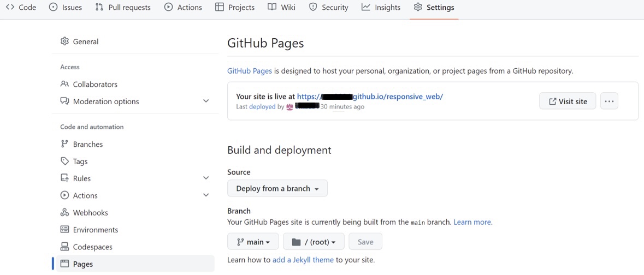The width and height of the screenshot is (644, 275).
Task: Go to Pull requests tab
Action: (123, 8)
